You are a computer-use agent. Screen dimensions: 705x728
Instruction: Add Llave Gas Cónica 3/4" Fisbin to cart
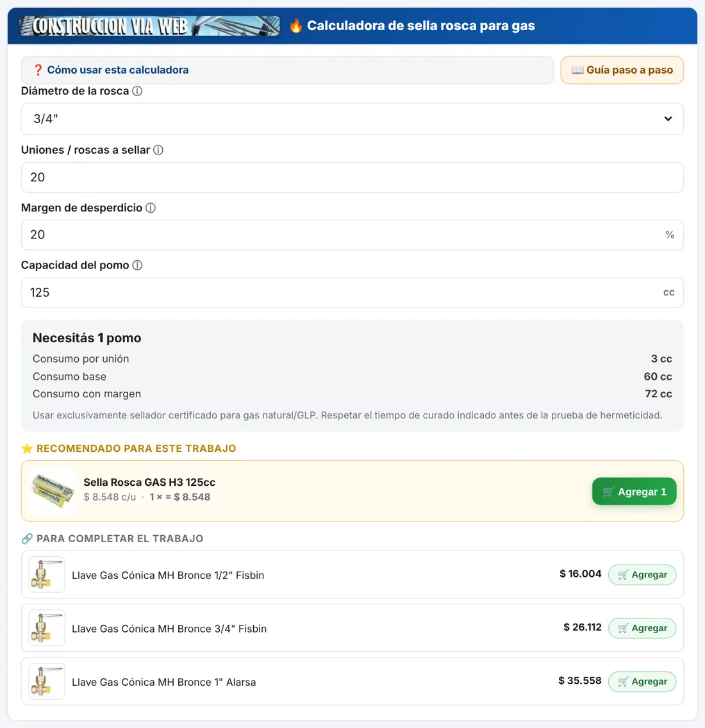point(642,628)
